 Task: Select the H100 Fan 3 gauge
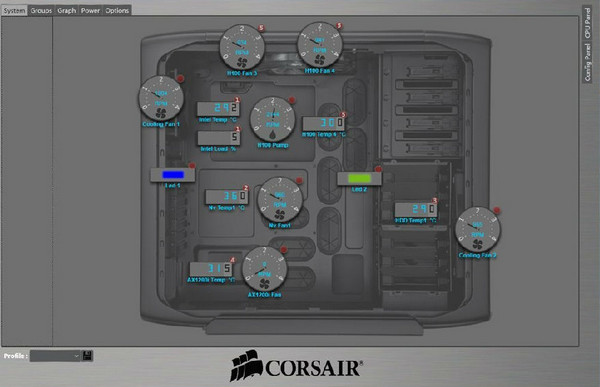click(242, 47)
